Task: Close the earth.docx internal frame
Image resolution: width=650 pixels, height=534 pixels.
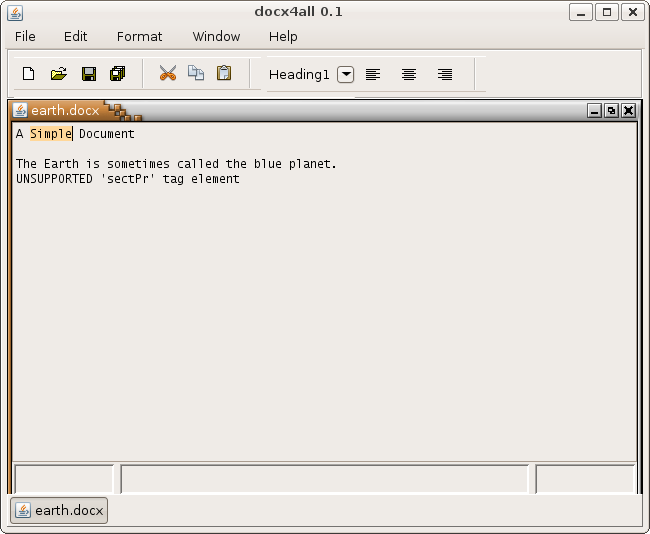Action: point(629,111)
